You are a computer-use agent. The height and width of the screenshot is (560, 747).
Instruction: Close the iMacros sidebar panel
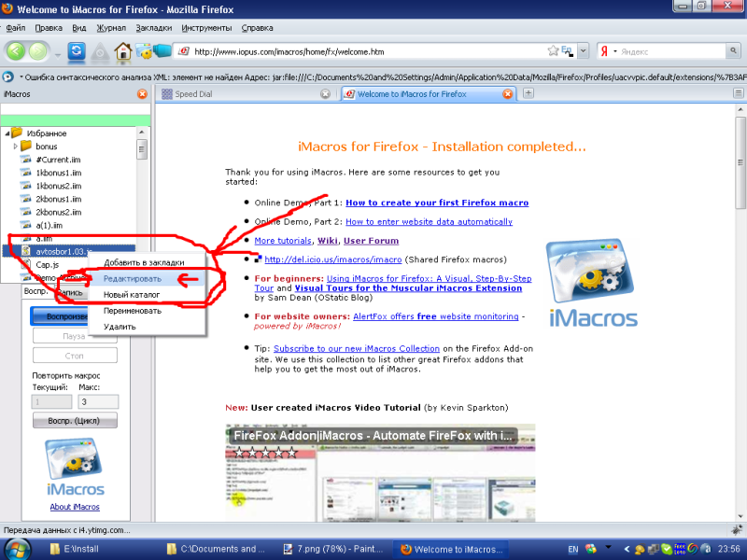pos(142,94)
